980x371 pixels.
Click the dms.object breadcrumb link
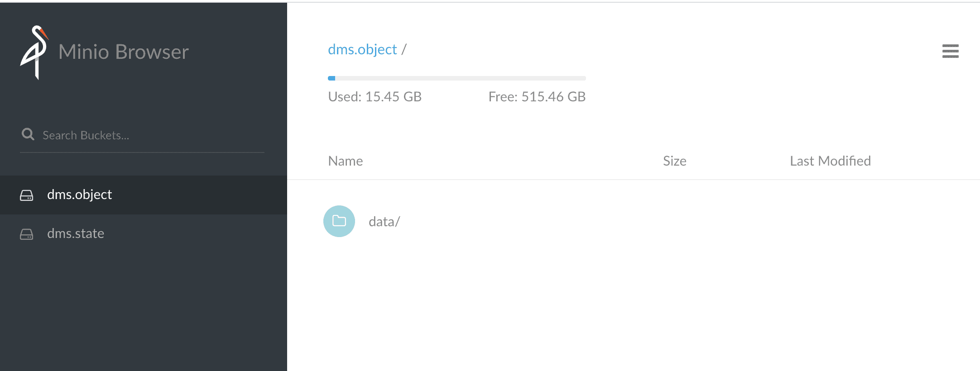[x=362, y=49]
